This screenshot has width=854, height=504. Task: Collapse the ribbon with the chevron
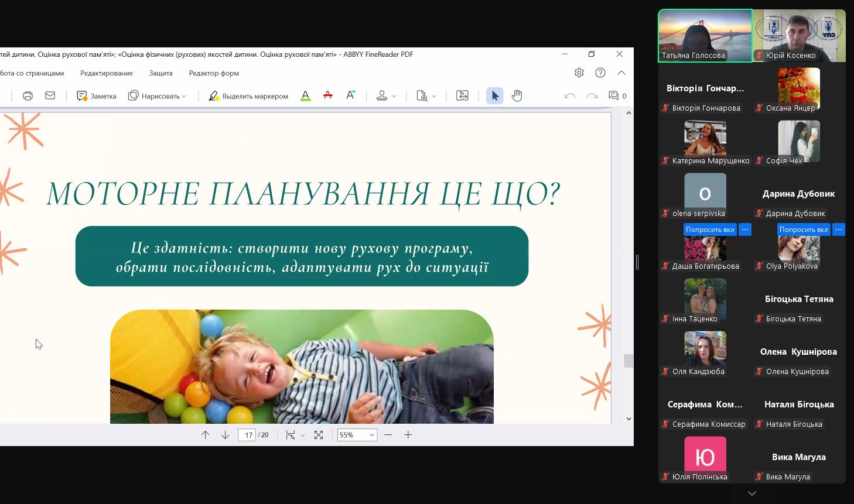point(621,73)
